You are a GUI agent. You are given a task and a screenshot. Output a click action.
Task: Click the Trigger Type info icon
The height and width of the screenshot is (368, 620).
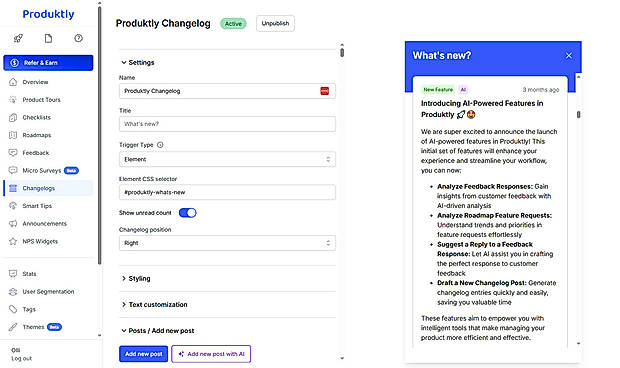pyautogui.click(x=160, y=145)
